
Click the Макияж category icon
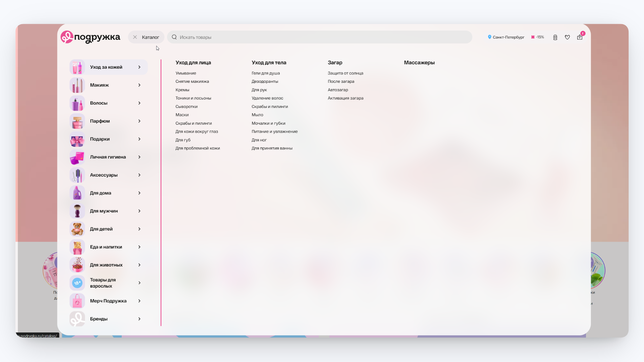pos(77,85)
